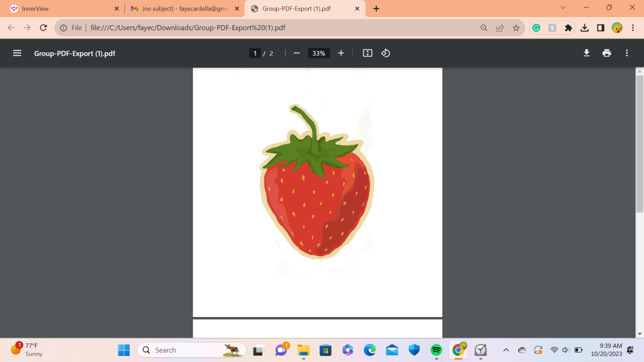Open the PDF sidebar menu icon
The image size is (644, 362).
[x=17, y=53]
